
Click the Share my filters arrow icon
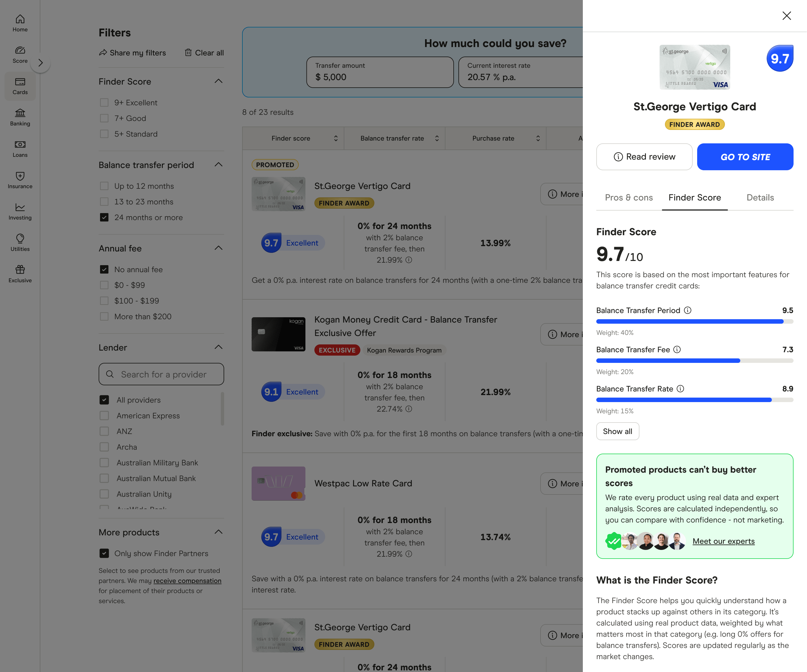[x=103, y=53]
